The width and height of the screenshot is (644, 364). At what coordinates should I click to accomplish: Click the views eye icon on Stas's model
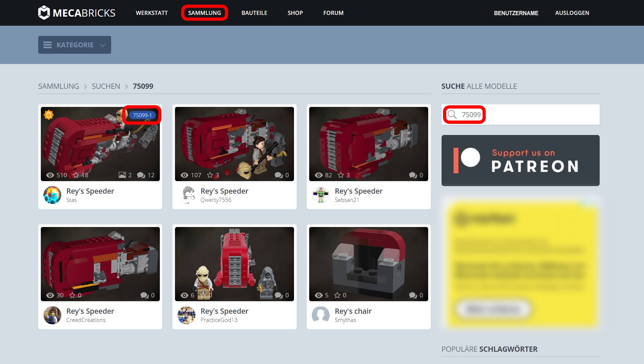click(x=50, y=175)
